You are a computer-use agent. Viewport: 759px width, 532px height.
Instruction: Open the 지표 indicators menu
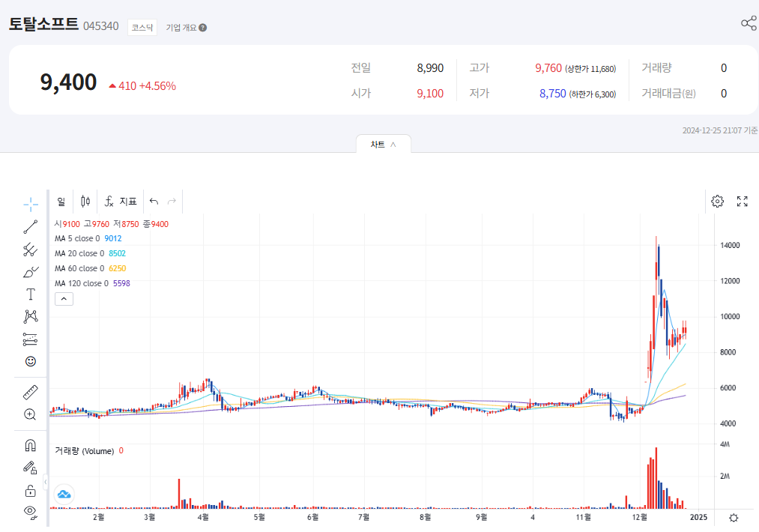(x=121, y=202)
